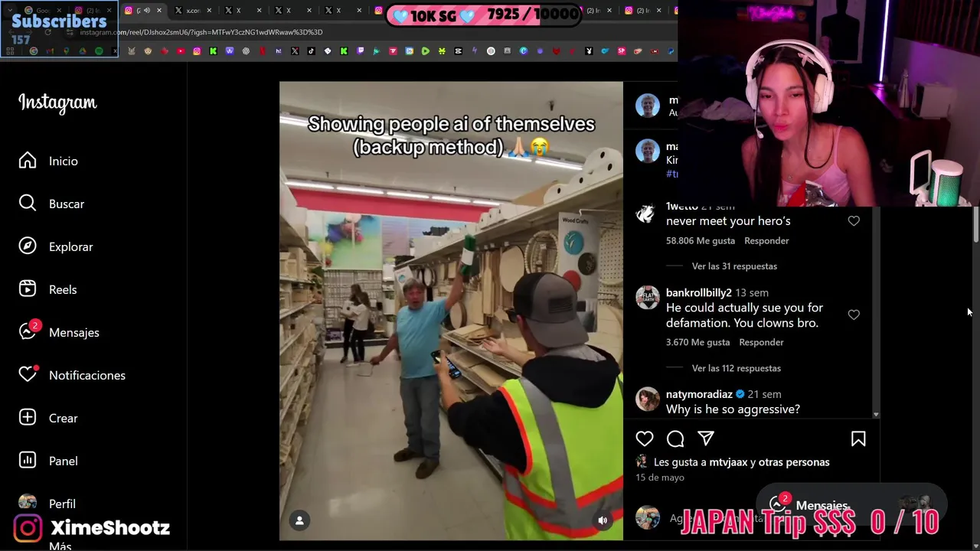Play or pause the reel video
This screenshot has width=980, height=551.
451,311
